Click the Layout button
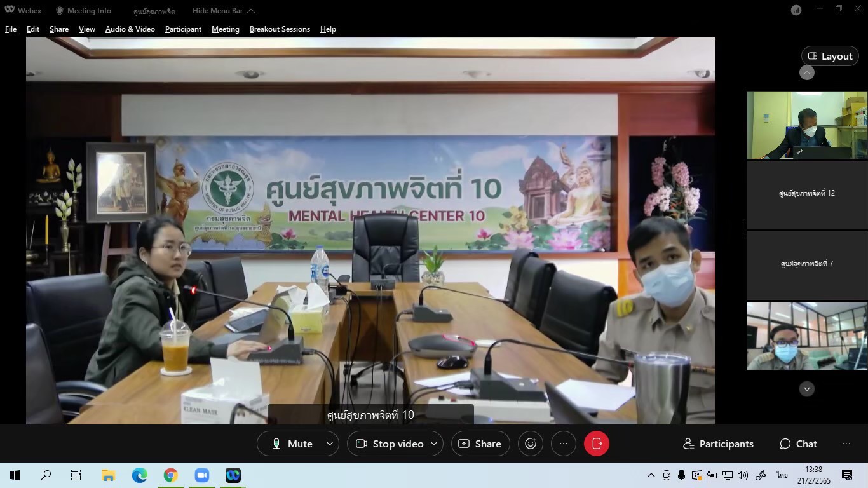868x488 pixels. pyautogui.click(x=830, y=56)
